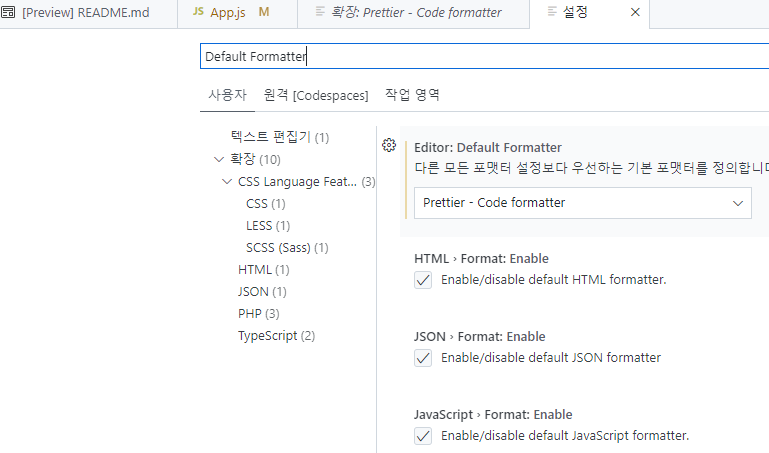Select LESS (1) in the settings tree

click(x=268, y=226)
